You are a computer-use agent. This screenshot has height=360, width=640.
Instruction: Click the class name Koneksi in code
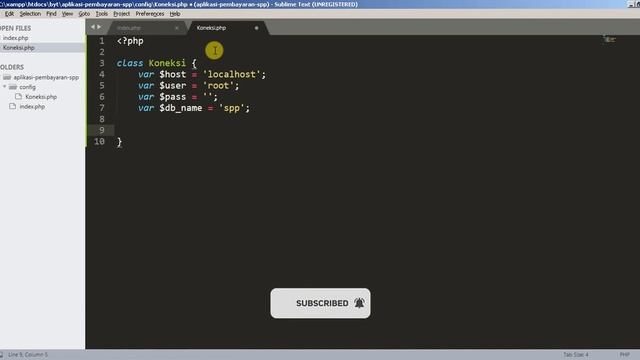click(x=167, y=63)
